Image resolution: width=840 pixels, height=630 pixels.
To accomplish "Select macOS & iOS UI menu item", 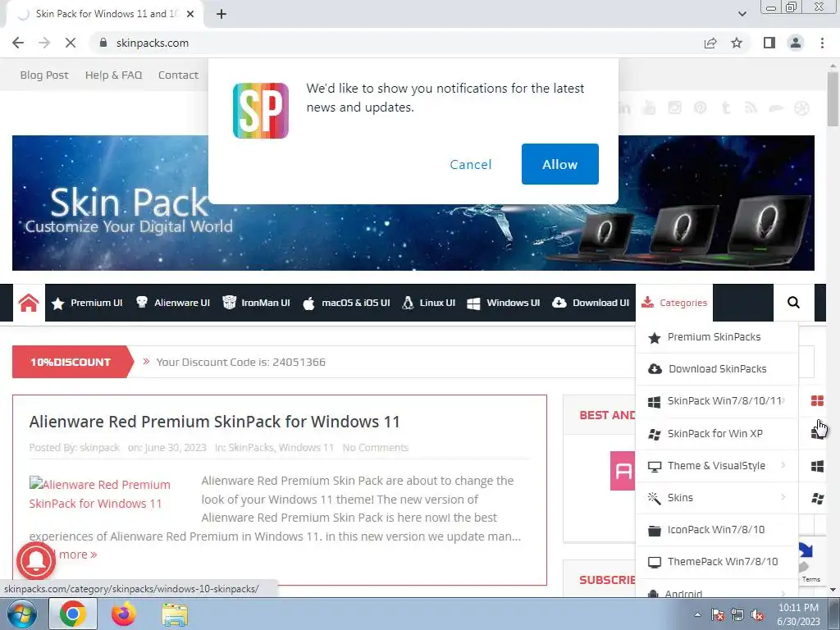I will pos(347,303).
